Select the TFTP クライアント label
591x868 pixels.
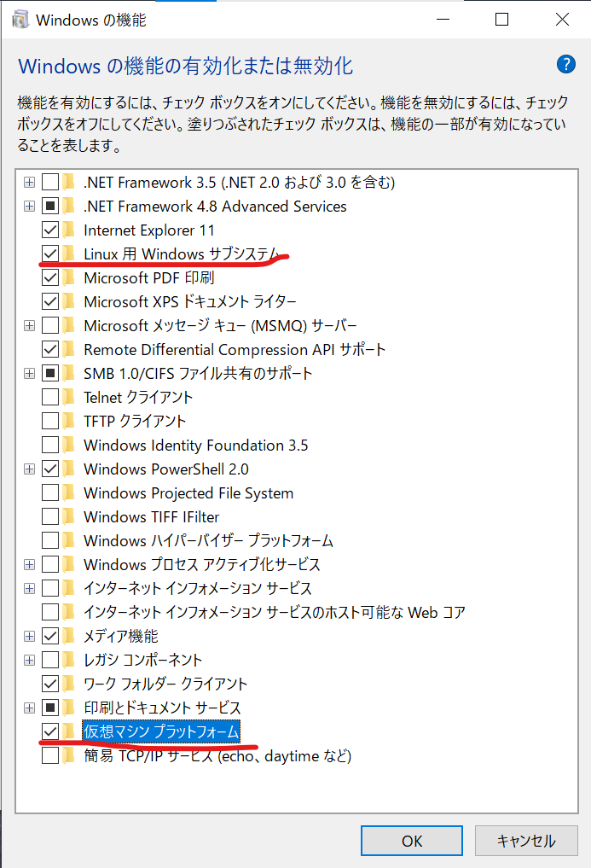coord(135,421)
